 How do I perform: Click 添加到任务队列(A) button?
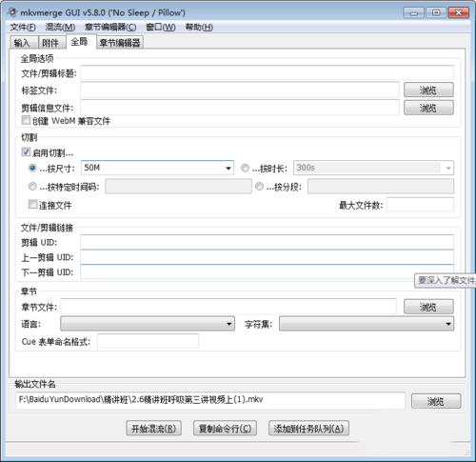coord(308,429)
